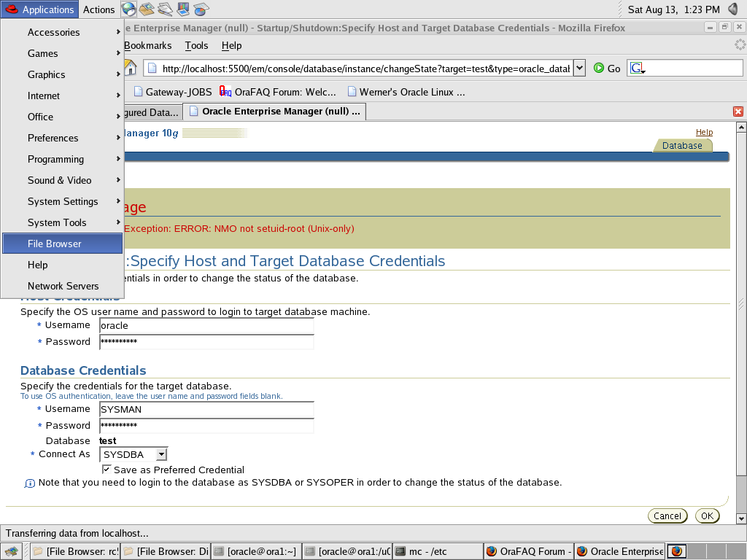Click the volume speaker icon
747x560 pixels.
click(x=733, y=9)
